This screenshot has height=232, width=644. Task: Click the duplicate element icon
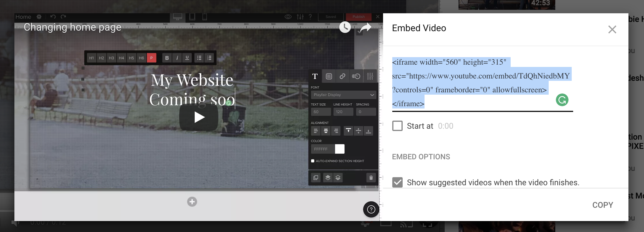[316, 178]
